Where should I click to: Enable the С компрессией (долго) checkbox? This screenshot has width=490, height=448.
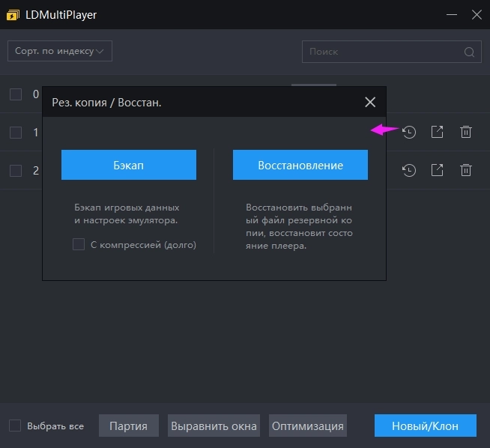point(79,244)
